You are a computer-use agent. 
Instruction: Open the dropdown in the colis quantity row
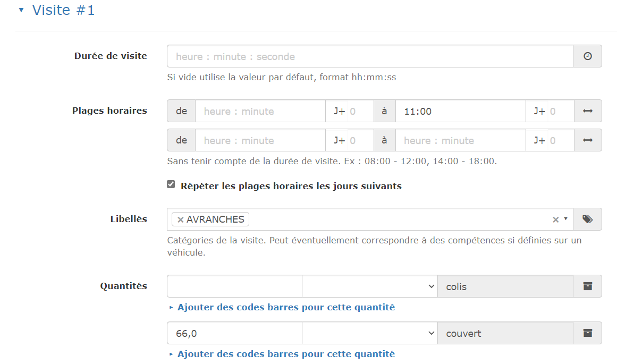370,286
